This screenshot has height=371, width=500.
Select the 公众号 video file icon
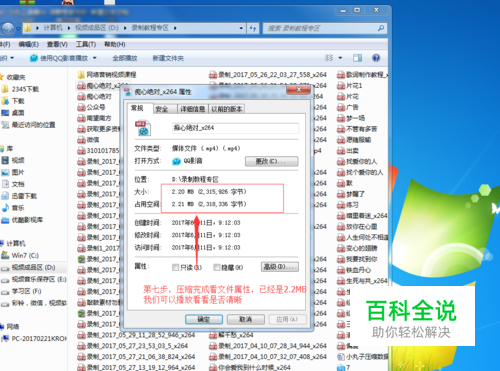[81, 107]
